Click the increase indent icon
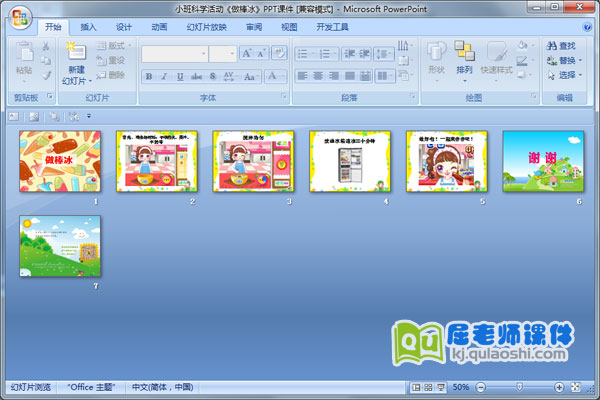600x400 pixels. point(364,54)
